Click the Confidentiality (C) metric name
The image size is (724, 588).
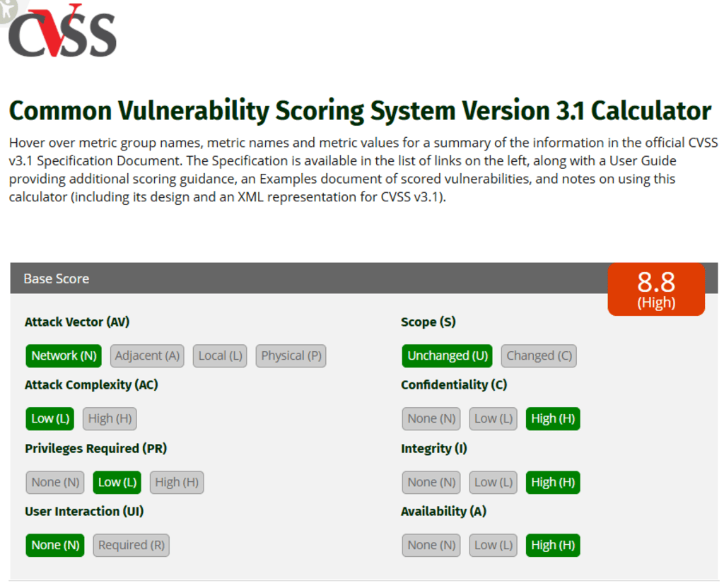(454, 384)
